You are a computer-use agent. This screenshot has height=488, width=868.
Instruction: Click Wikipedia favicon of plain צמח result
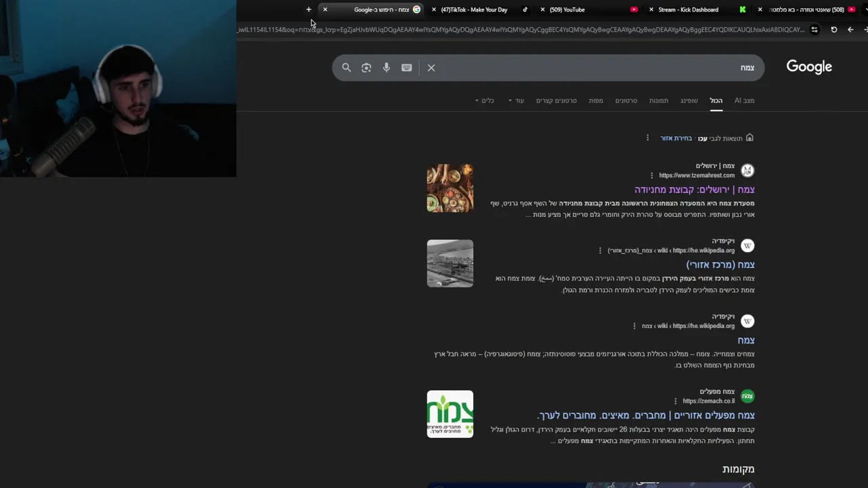pos(747,321)
